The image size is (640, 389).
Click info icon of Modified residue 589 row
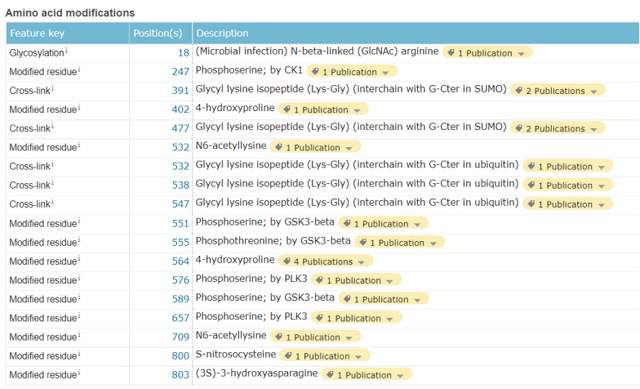tap(79, 297)
